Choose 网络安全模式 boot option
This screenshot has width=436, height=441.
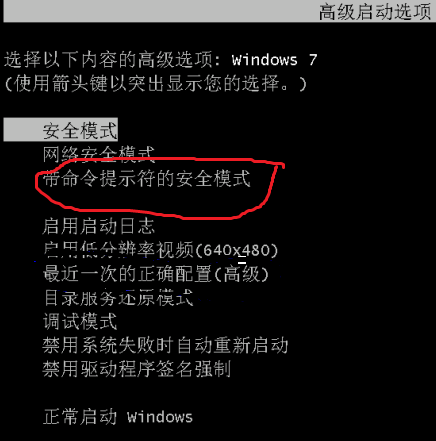coord(99,154)
